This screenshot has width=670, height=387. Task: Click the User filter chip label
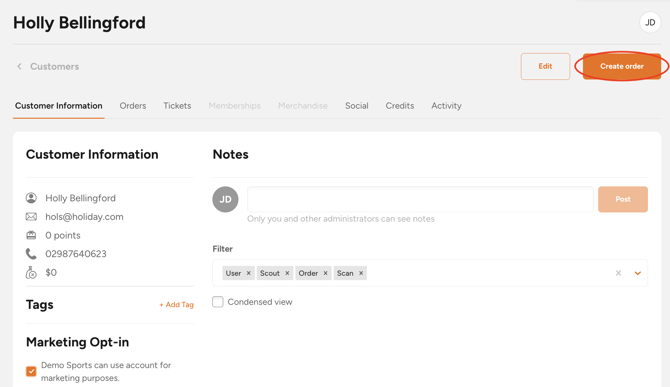click(233, 273)
